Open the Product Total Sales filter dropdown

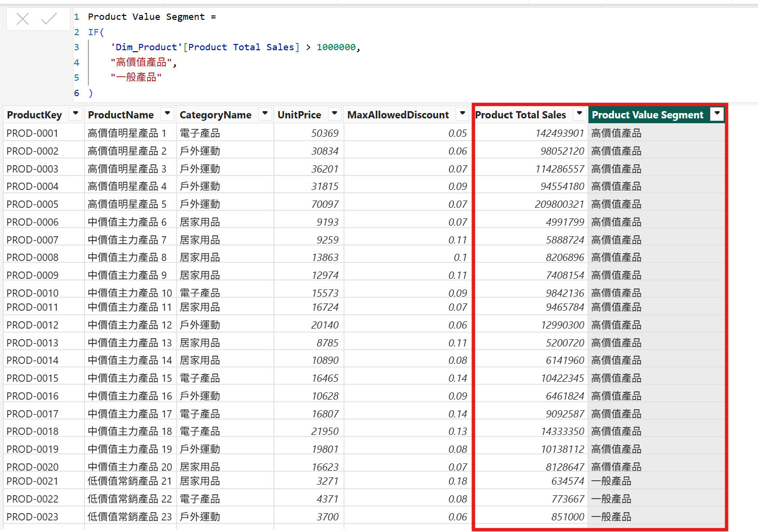(x=579, y=114)
